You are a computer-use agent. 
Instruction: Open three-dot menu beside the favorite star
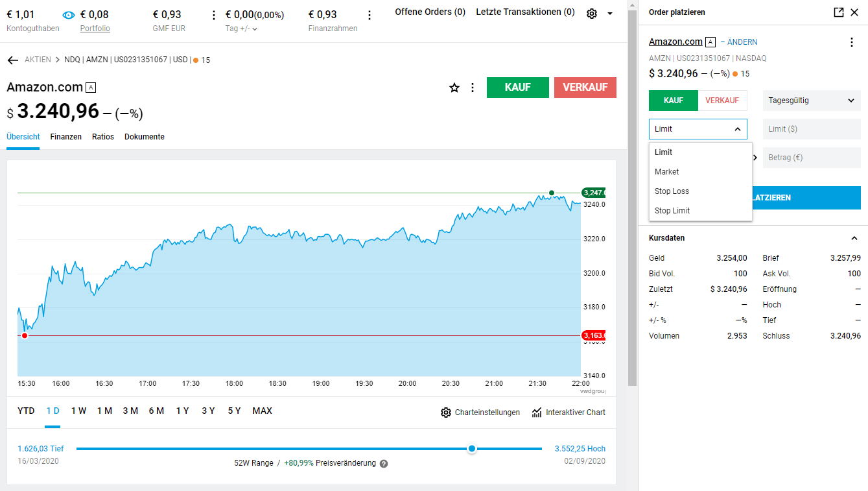pyautogui.click(x=473, y=88)
